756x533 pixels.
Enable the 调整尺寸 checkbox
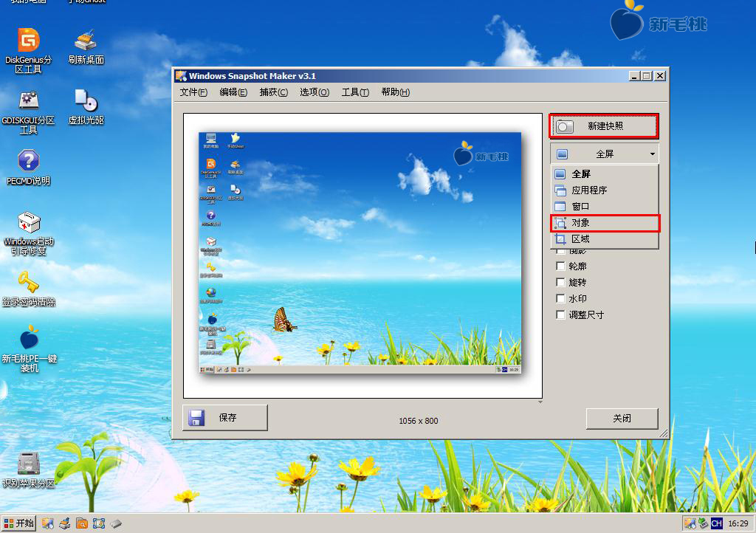(x=560, y=315)
